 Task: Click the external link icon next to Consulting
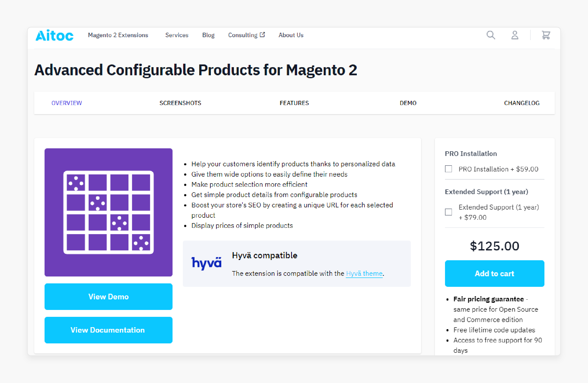point(263,35)
